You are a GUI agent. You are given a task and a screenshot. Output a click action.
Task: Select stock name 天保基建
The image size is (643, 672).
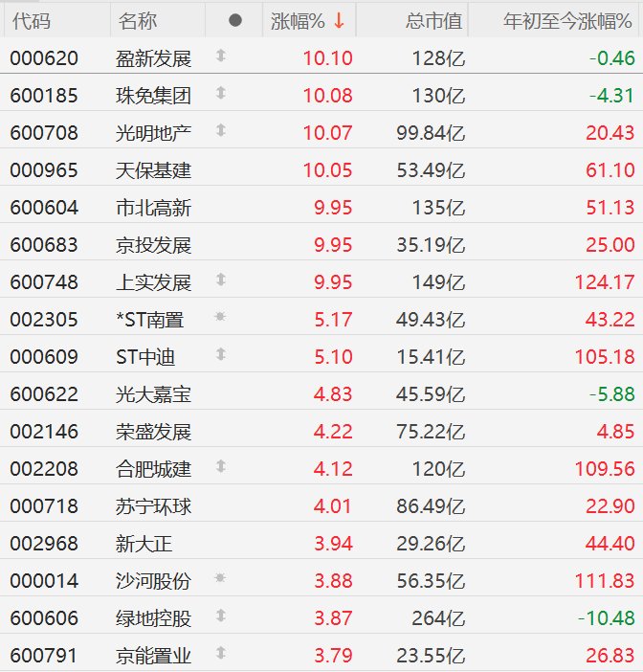[153, 170]
